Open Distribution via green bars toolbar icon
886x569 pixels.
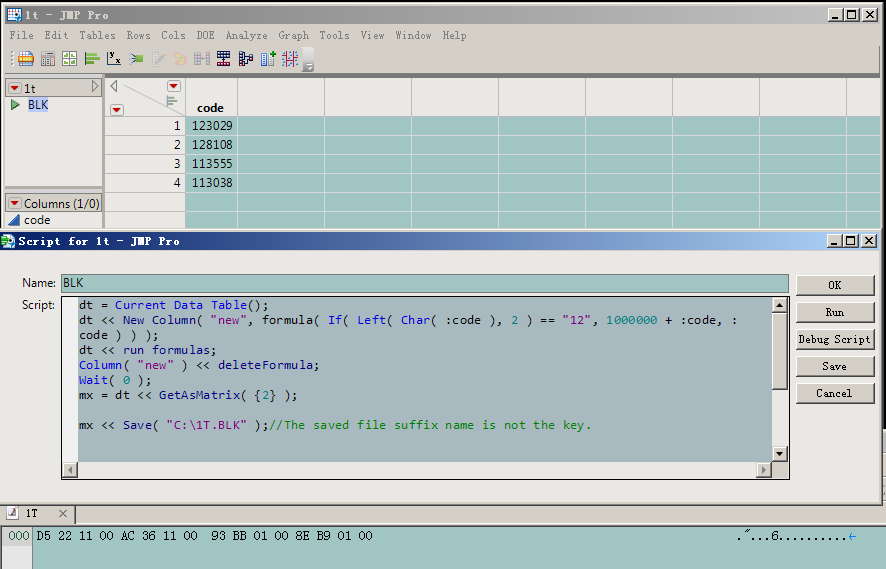pos(92,59)
